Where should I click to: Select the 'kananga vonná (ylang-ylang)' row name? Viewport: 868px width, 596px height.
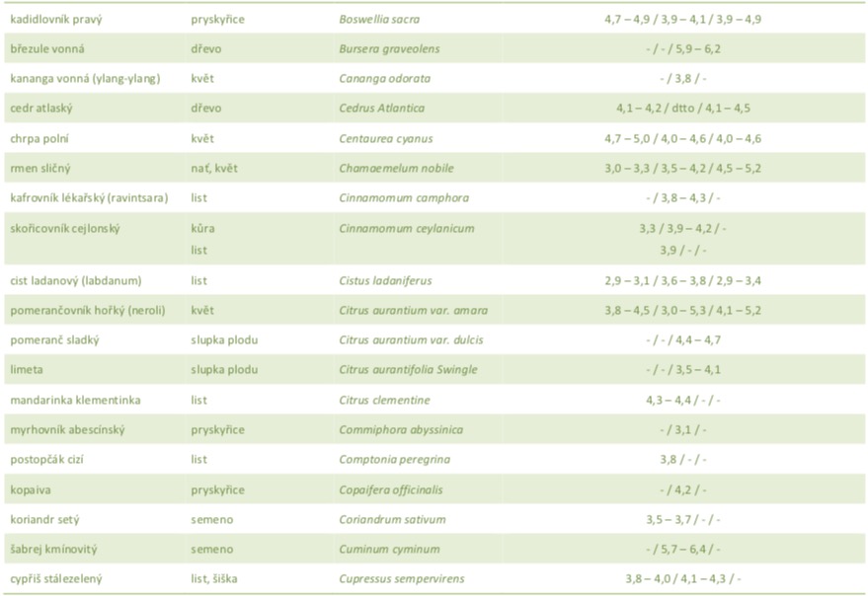point(84,79)
